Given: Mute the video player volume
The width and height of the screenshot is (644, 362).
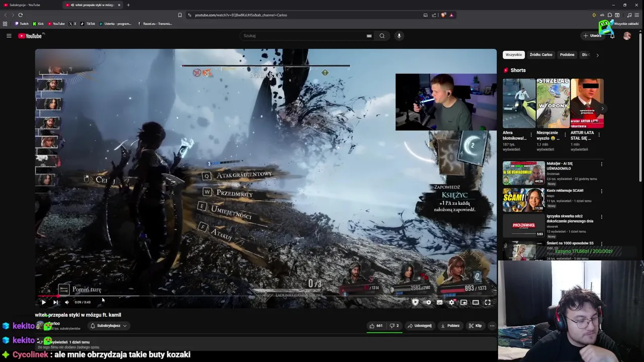Looking at the screenshot, I should (67, 302).
